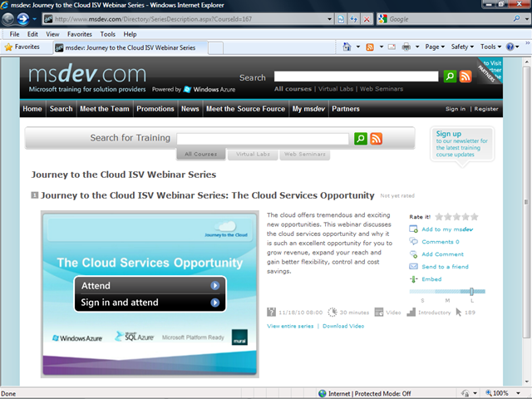Click the Google search box in toolbar

(x=449, y=19)
